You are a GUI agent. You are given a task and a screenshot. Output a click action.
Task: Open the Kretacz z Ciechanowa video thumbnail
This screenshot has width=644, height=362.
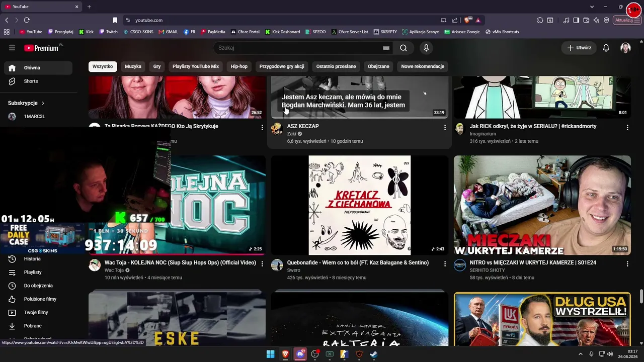tap(360, 205)
